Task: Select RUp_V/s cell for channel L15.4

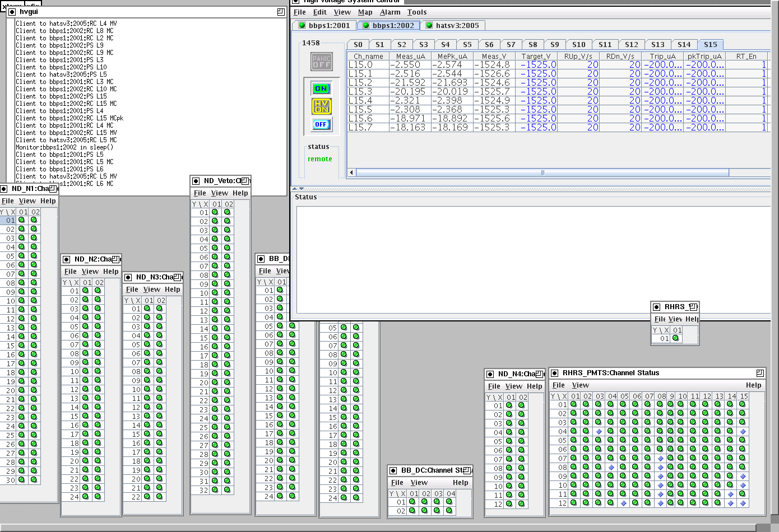Action: (578, 101)
